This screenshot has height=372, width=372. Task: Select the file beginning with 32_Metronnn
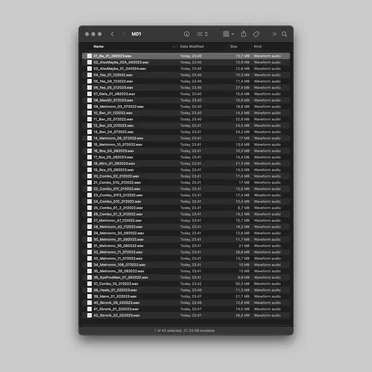tap(186, 252)
